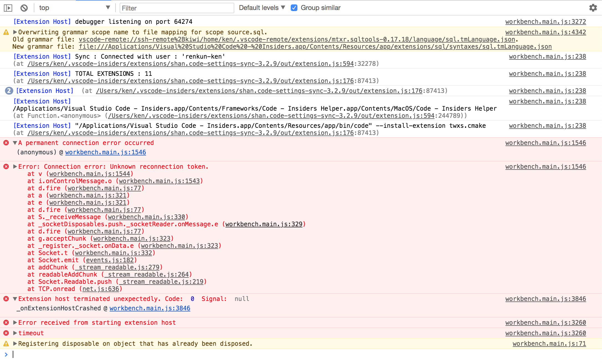Viewport: 602px width, 364px height.
Task: Click the error icon next to the timeout message
Action: click(6, 333)
